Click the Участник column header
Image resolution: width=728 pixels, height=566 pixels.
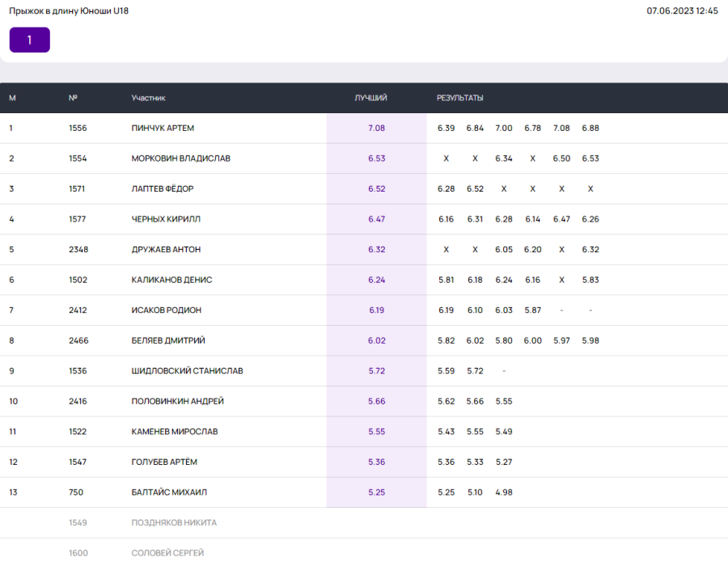(148, 98)
